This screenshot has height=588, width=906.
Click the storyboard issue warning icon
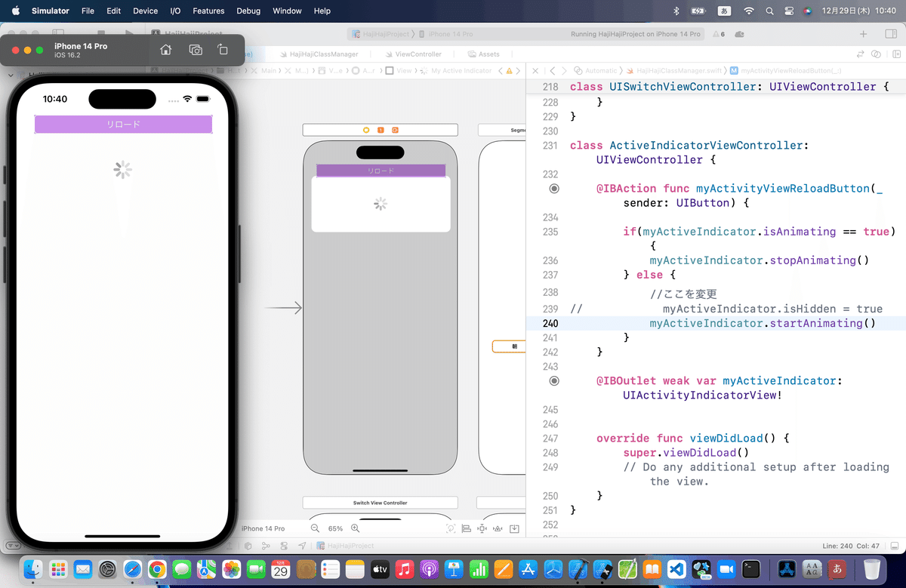[x=509, y=71]
